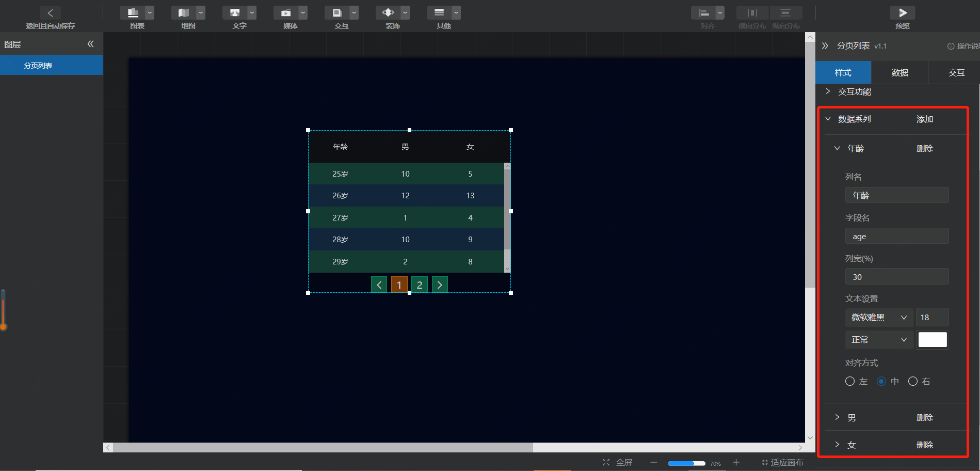The height and width of the screenshot is (471, 980).
Task: Open the 其他 other components icon
Action: click(x=439, y=13)
